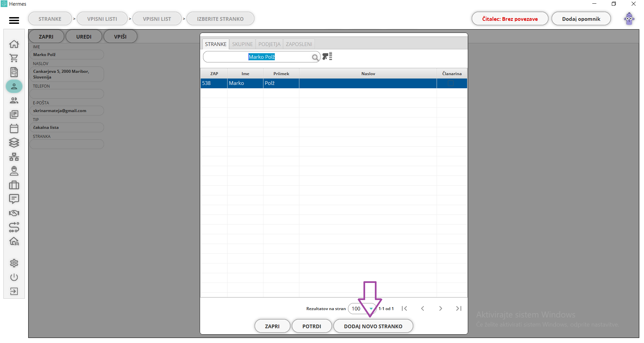644x343 pixels.
Task: Open the worker with helmet icon
Action: coord(14,171)
